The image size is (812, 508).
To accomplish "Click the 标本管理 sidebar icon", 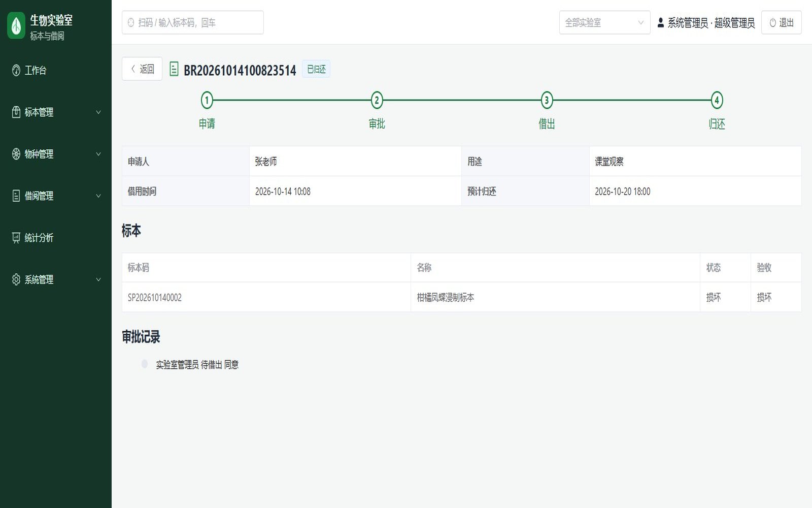I will coord(16,112).
